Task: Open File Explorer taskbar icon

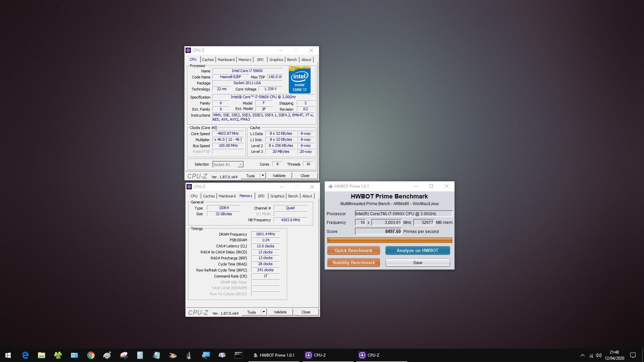Action: tap(41, 355)
